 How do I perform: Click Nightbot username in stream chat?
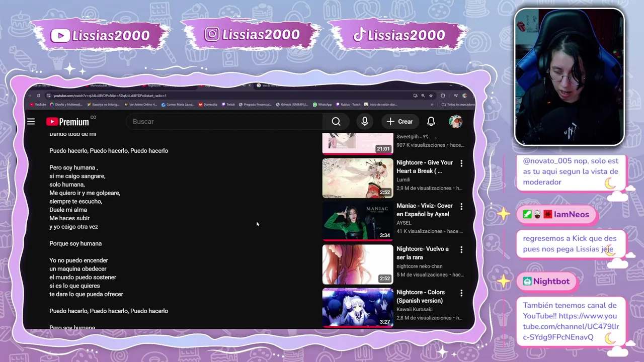(551, 282)
